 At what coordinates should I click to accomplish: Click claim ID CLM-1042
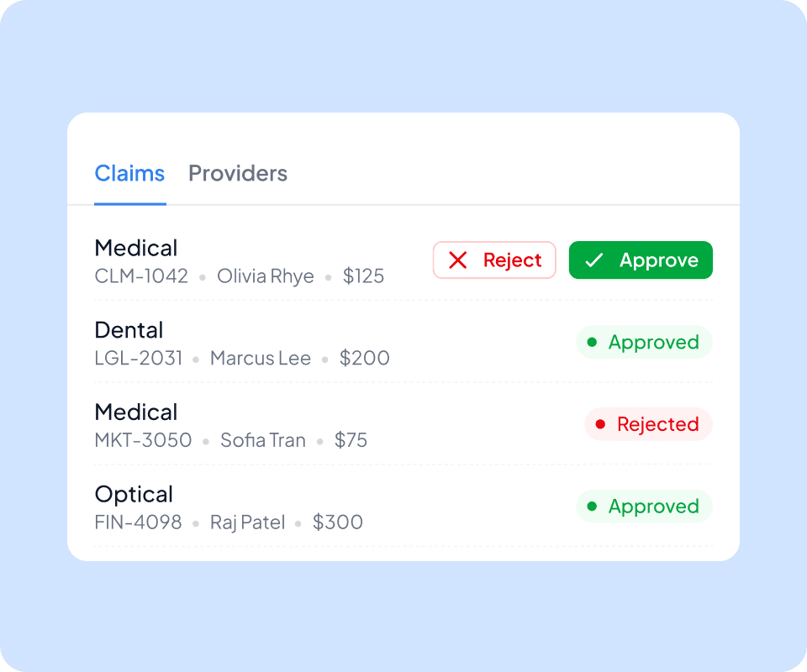point(141,276)
